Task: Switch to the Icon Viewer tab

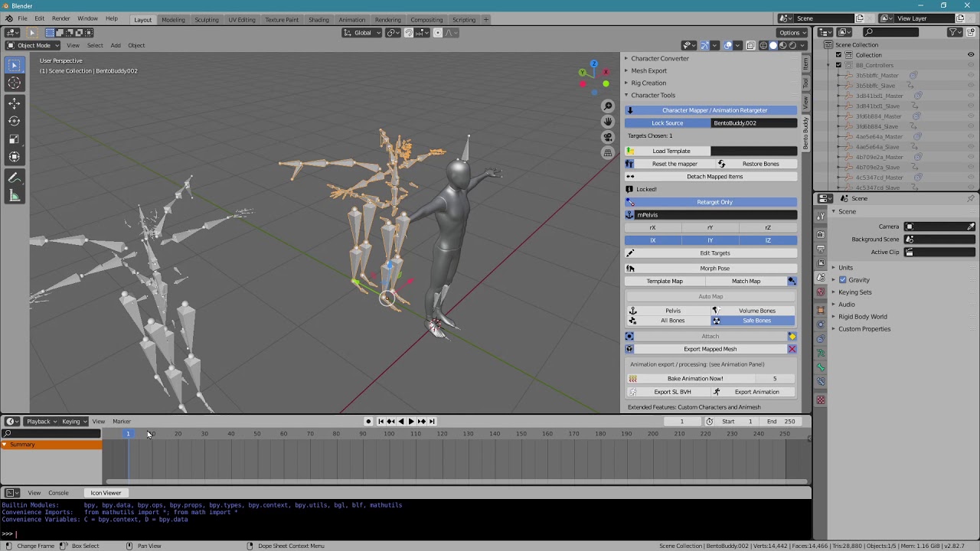Action: click(106, 493)
